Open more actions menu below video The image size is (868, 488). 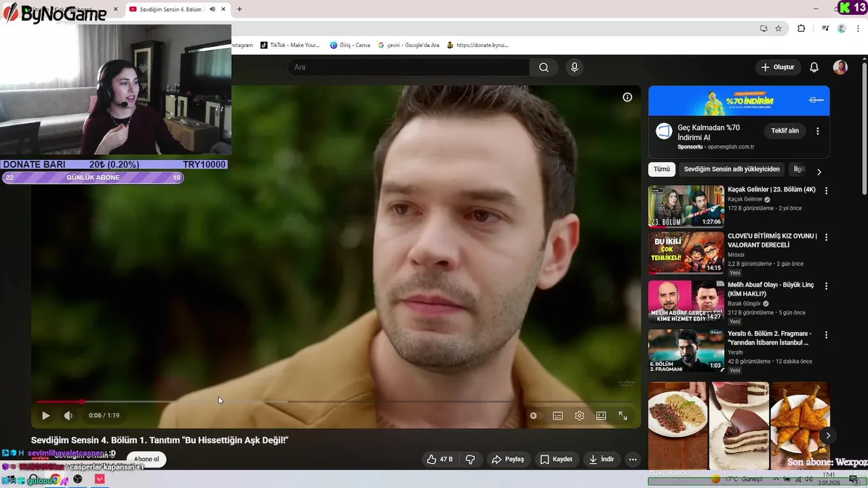633,459
